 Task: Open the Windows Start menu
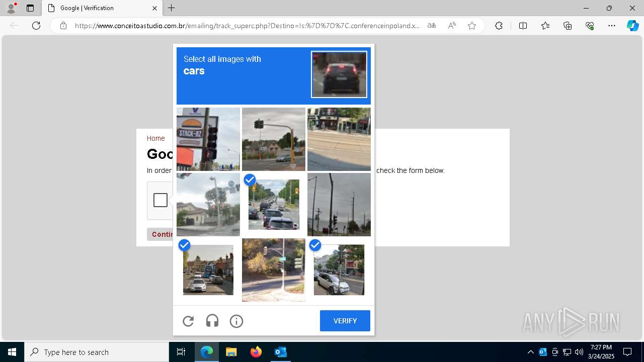pyautogui.click(x=12, y=352)
